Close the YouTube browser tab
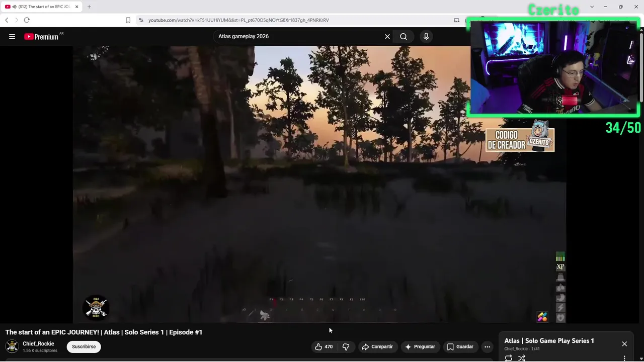 tap(77, 7)
